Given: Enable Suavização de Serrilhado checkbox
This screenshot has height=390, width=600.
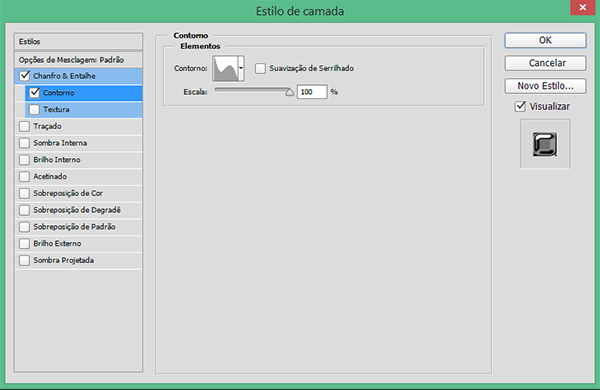Looking at the screenshot, I should point(261,69).
